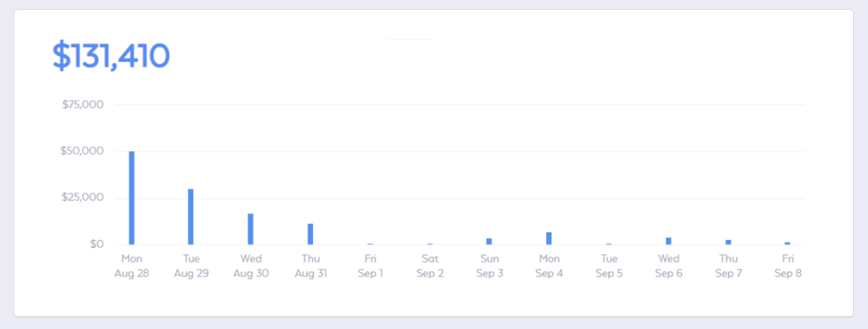
Task: Click the Sat Sep 2 date label
Action: point(430,266)
